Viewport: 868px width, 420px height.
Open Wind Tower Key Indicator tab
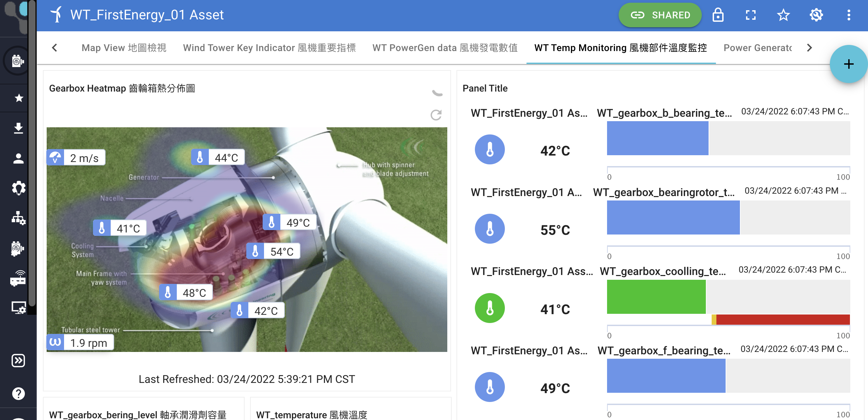[x=269, y=48]
